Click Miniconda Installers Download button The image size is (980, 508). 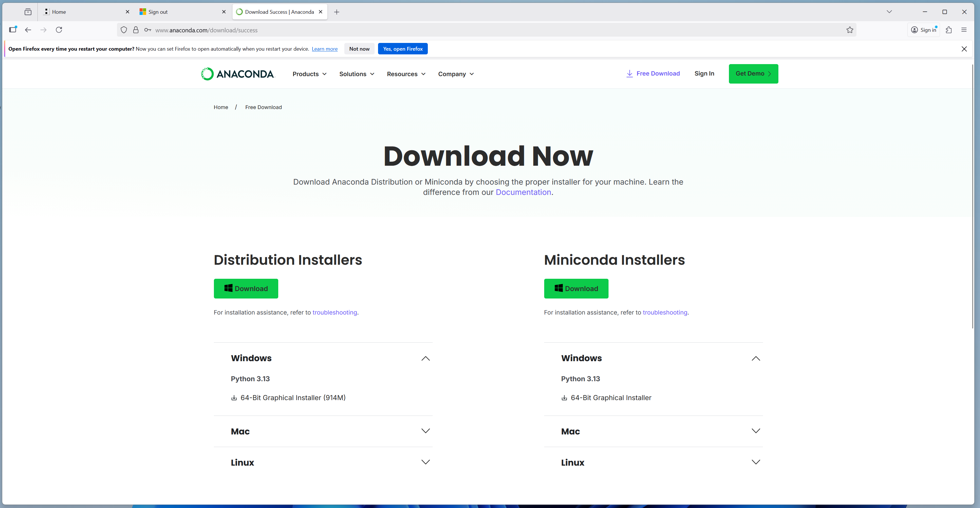click(x=576, y=289)
